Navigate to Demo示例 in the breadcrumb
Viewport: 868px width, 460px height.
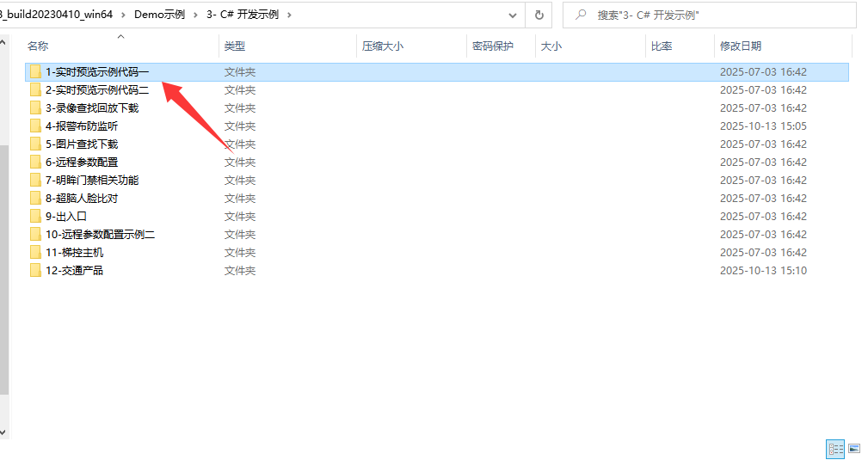159,15
